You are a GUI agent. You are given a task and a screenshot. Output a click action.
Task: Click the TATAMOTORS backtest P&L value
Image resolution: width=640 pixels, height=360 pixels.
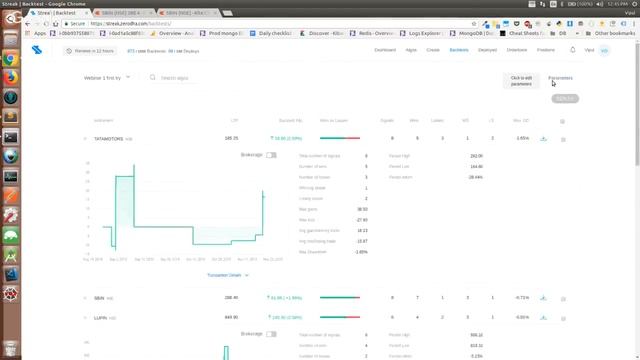click(286, 138)
